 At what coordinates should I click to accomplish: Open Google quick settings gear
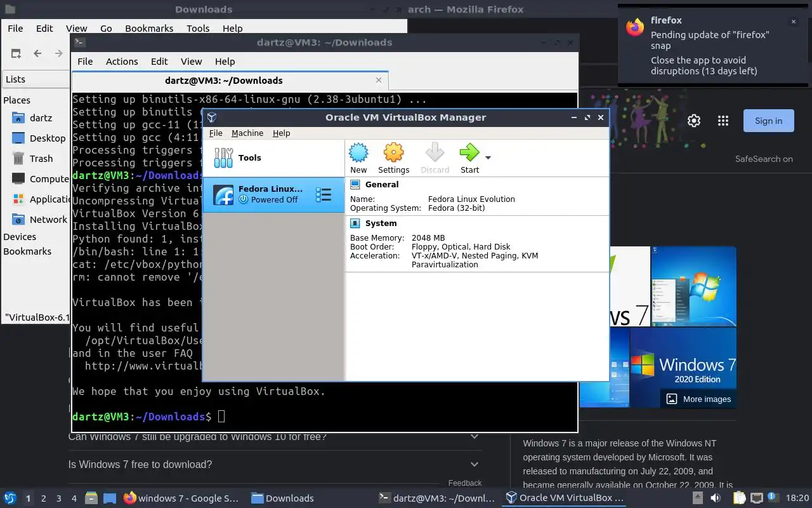click(694, 121)
